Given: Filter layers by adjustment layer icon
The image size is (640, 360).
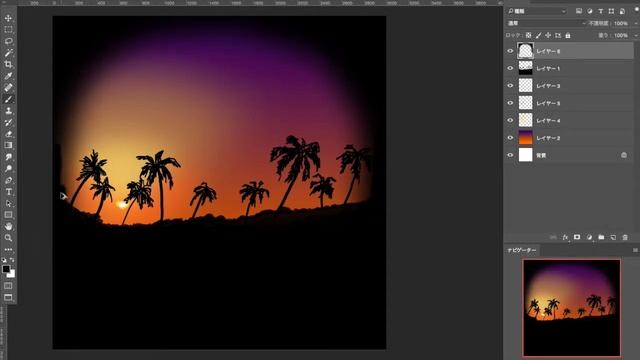Looking at the screenshot, I should point(590,11).
